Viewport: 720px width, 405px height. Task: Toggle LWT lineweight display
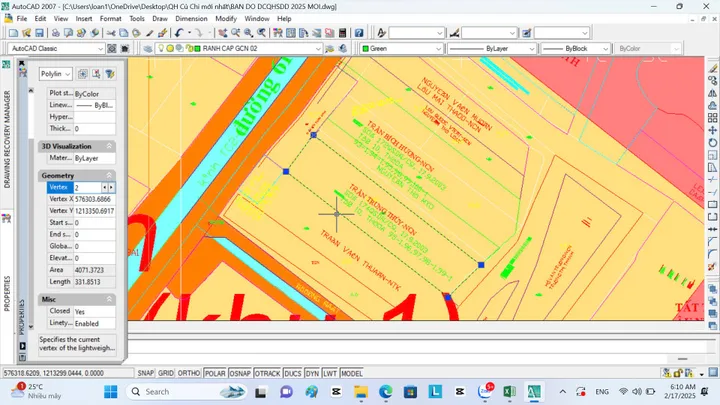click(x=330, y=373)
